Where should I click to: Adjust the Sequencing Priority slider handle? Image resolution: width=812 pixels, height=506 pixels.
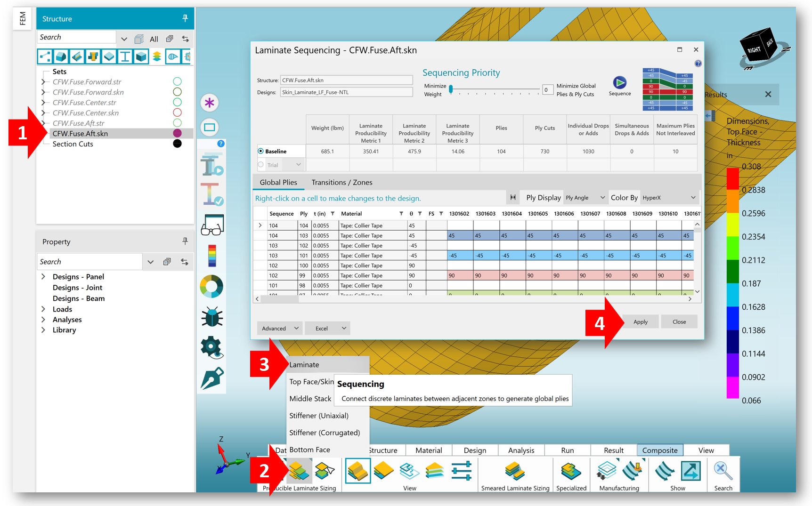[451, 88]
